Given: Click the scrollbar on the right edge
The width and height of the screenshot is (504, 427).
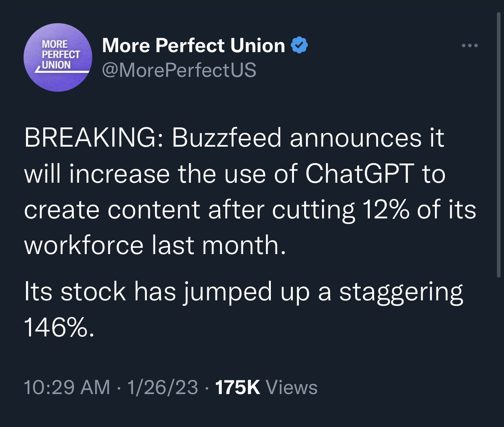Looking at the screenshot, I should coord(499,145).
